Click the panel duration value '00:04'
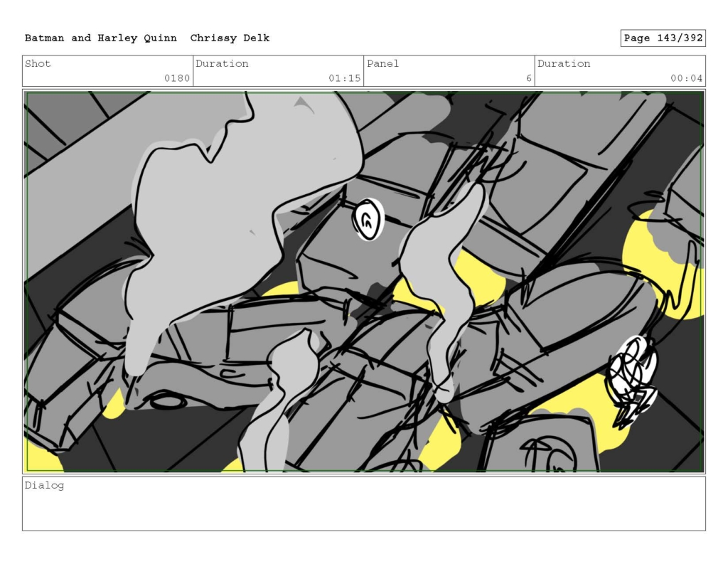Screen dimensions: 728x564 pyautogui.click(x=686, y=78)
